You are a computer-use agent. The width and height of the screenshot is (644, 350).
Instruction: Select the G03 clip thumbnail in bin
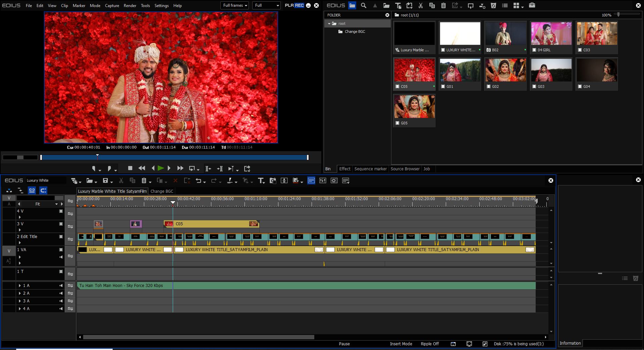point(551,70)
